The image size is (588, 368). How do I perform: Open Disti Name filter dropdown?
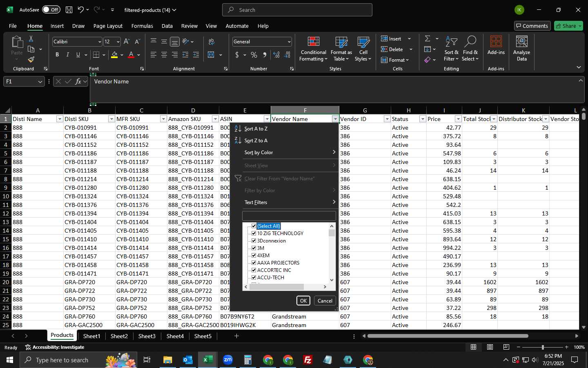coord(60,119)
